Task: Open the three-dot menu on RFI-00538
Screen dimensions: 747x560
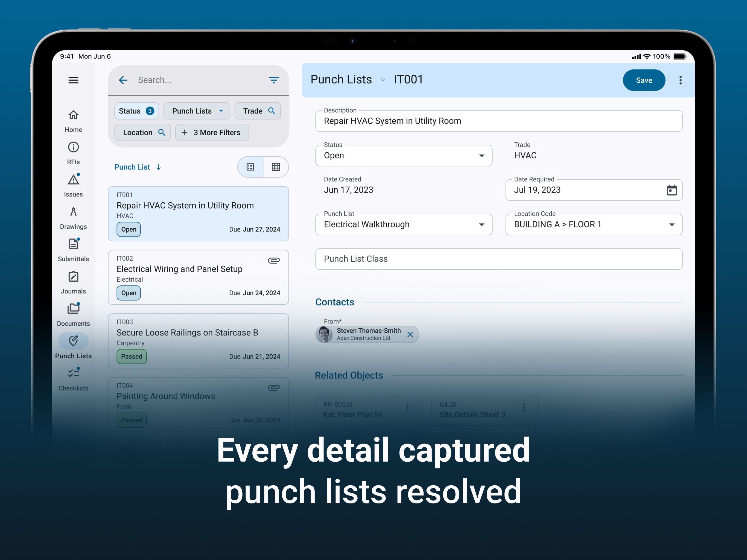Action: tap(408, 407)
